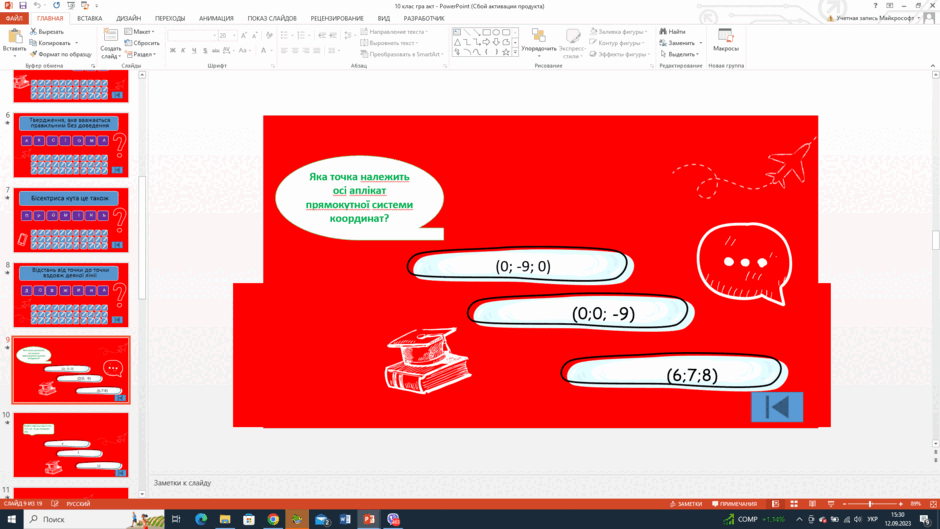Center text in paragraph group
The width and height of the screenshot is (940, 529).
point(295,51)
